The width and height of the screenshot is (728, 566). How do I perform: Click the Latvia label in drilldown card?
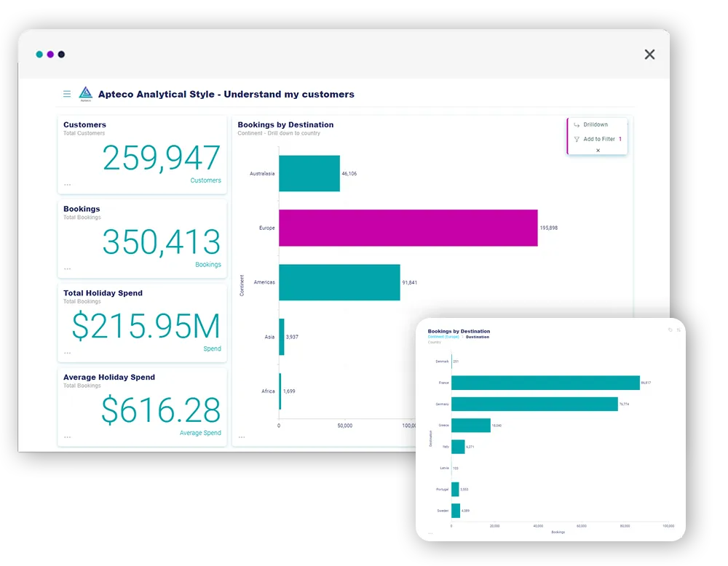tap(444, 468)
